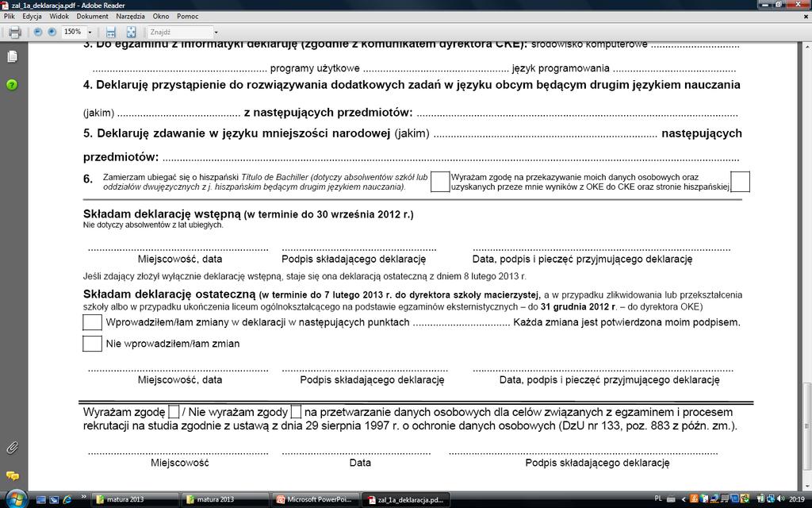The height and width of the screenshot is (508, 812).
Task: Click the sentence 'Każda zmiana jest potwierdzona moim podpisem.'
Action: tap(626, 322)
